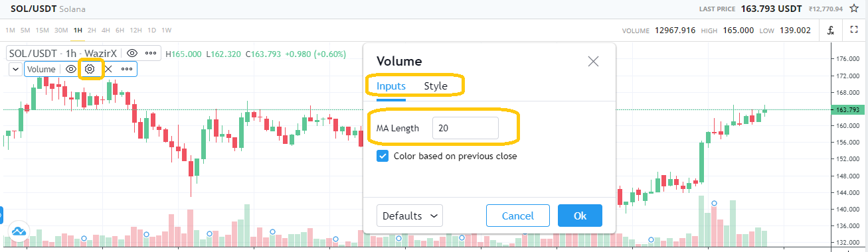Screen dimensions: 868x252
Task: Open Volume indicator settings gear
Action: pyautogui.click(x=90, y=69)
